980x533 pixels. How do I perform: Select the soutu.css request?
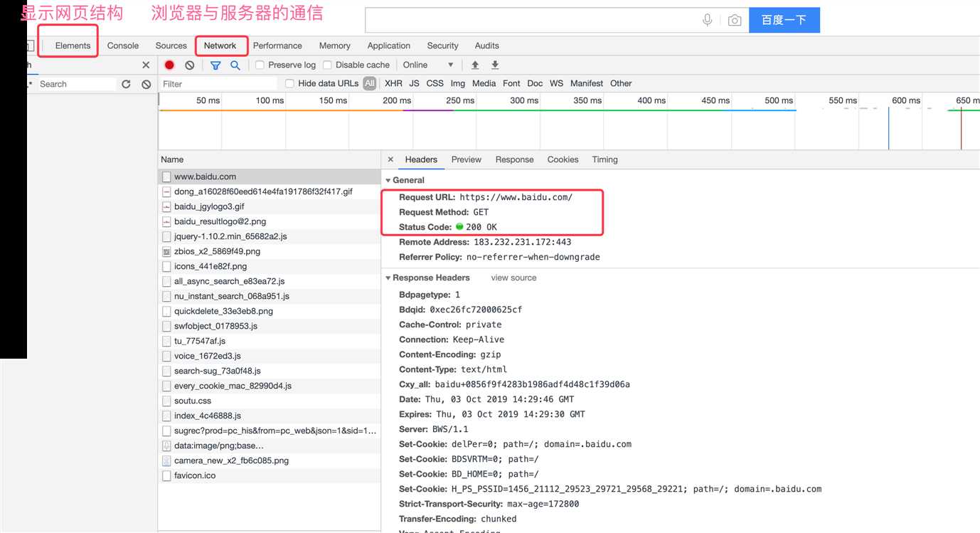pos(270,401)
